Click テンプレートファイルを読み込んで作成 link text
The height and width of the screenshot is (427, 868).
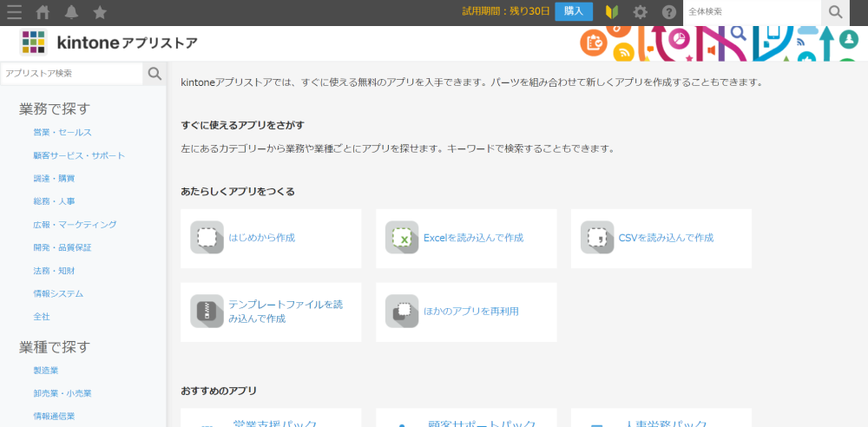tap(286, 312)
